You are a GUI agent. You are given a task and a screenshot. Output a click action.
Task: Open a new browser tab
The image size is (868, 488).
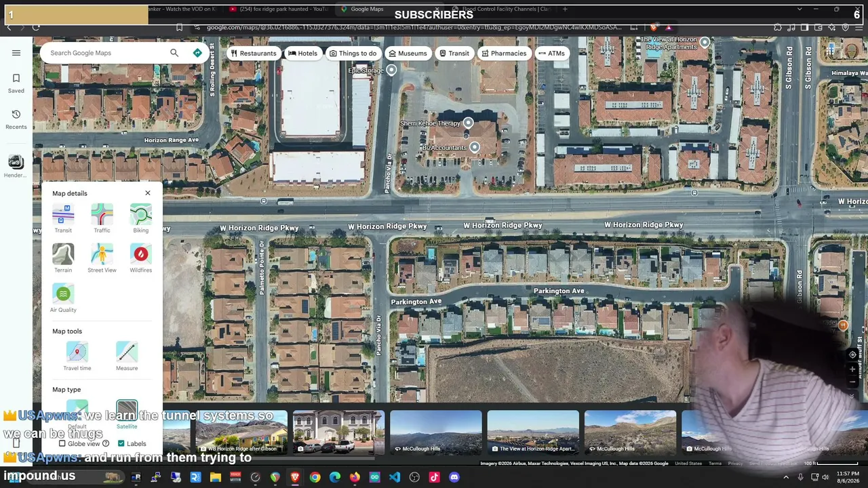point(565,9)
